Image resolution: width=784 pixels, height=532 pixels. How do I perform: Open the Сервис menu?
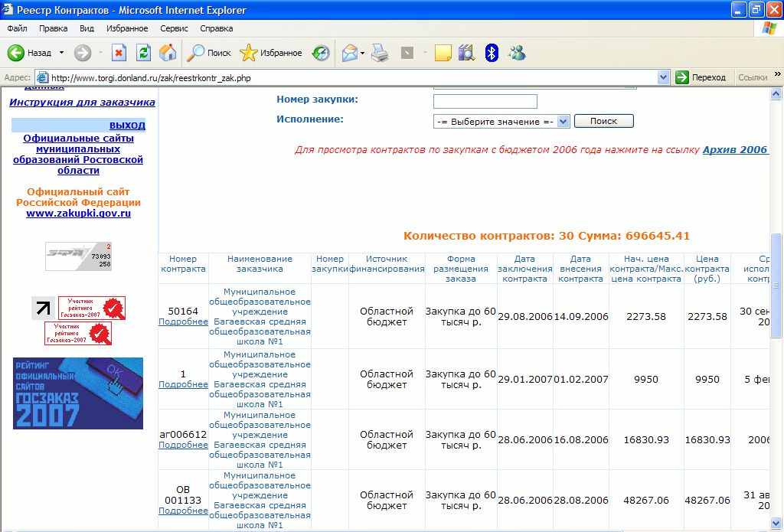click(x=174, y=28)
